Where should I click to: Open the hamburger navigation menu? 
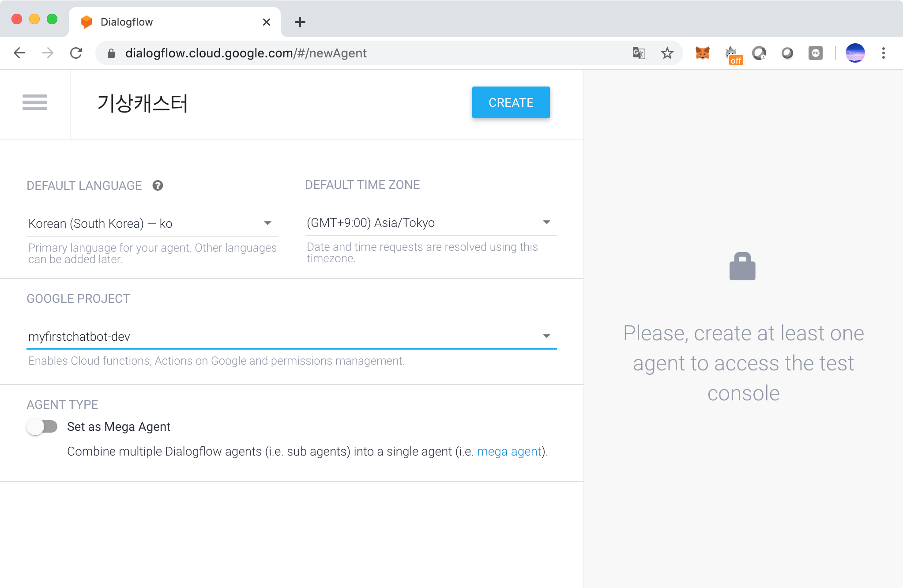point(35,102)
